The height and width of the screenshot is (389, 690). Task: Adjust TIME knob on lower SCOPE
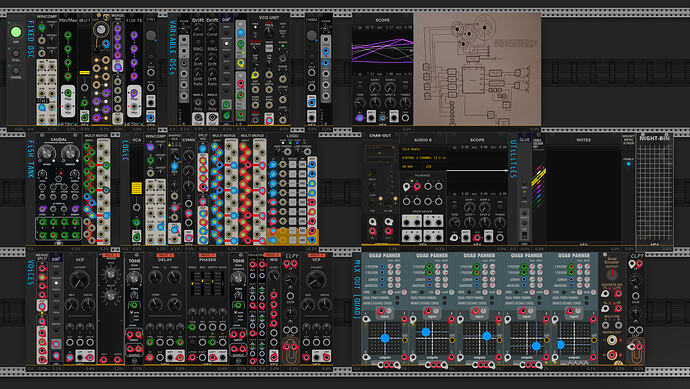[x=455, y=223]
